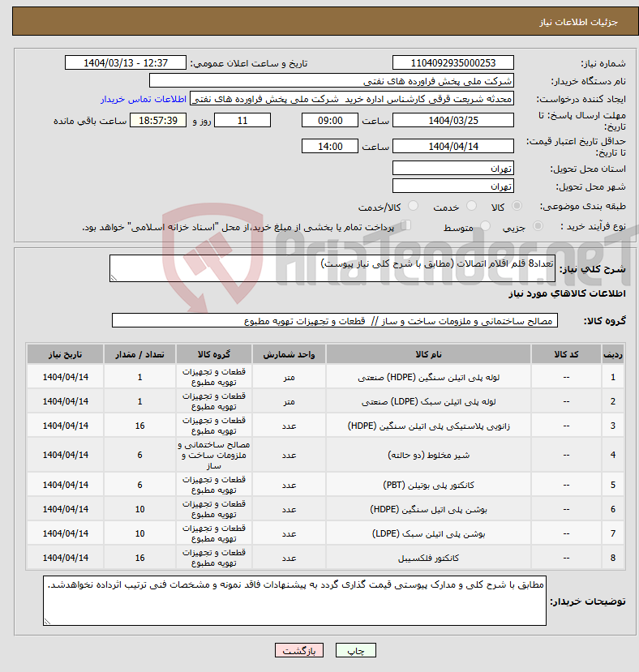Select the خدمت radio button
The height and width of the screenshot is (672, 639).
click(x=471, y=206)
